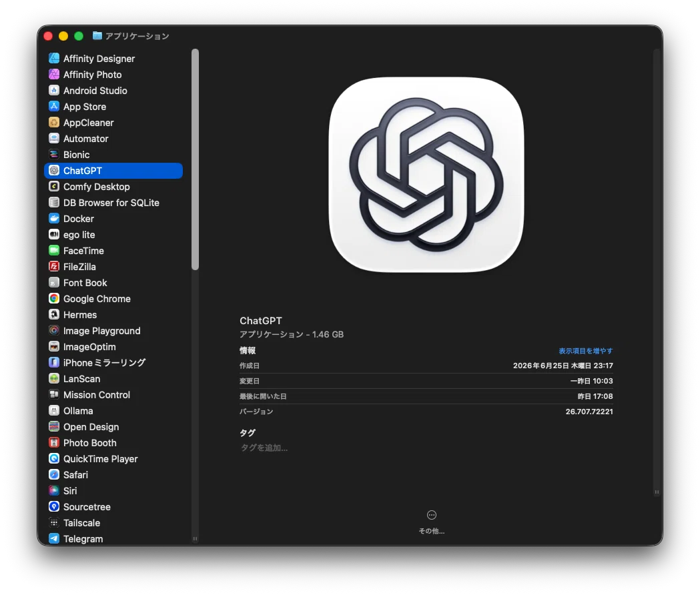Click the アプリケーション window title text

pos(137,36)
